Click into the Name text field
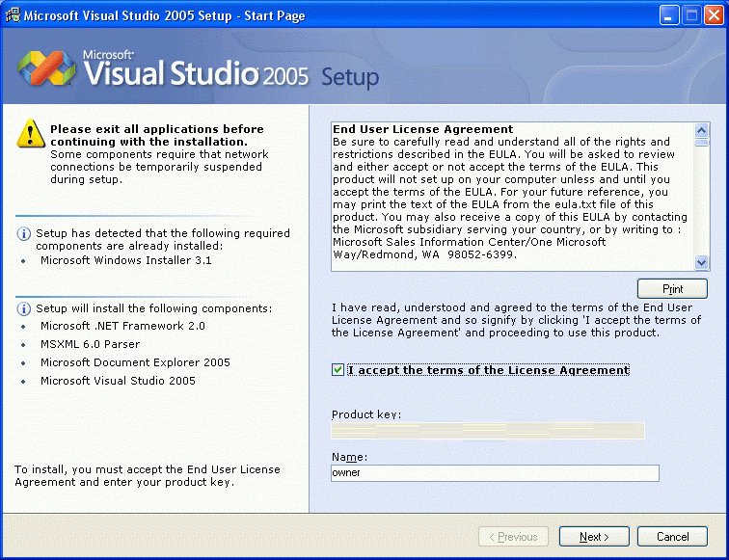 [x=495, y=473]
